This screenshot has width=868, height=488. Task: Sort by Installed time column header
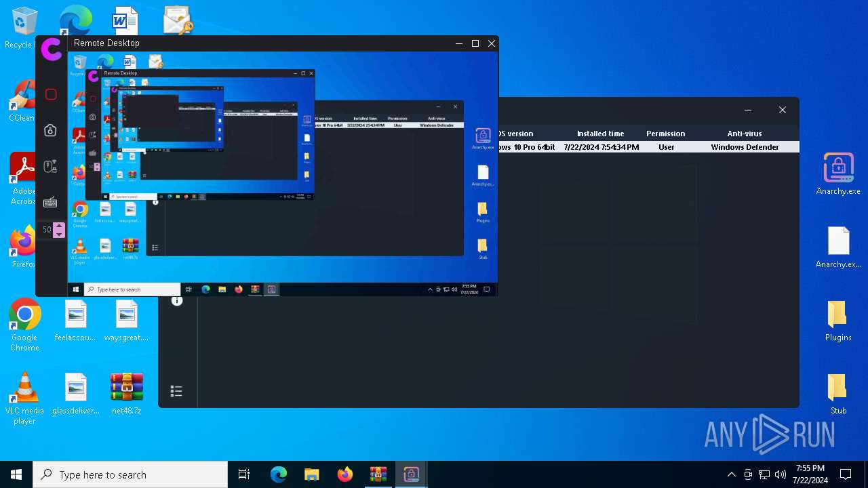tap(600, 134)
